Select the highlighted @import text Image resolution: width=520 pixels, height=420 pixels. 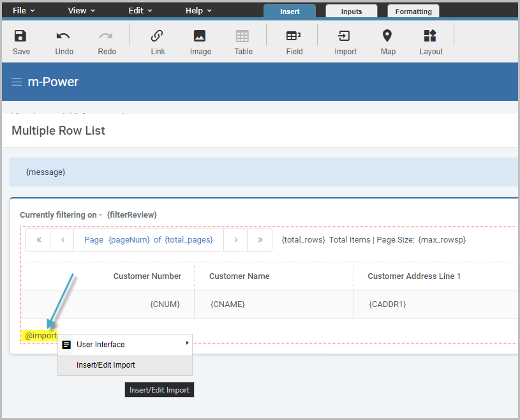[40, 335]
